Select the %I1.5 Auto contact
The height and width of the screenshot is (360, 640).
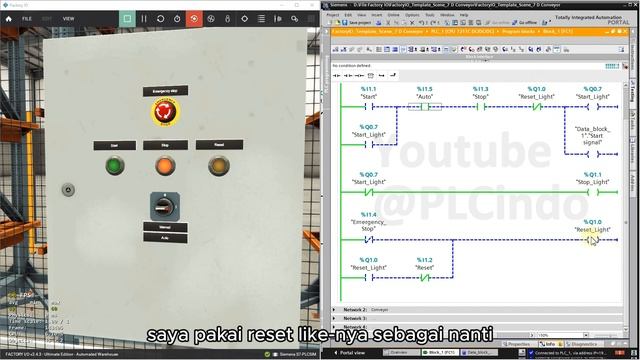425,107
